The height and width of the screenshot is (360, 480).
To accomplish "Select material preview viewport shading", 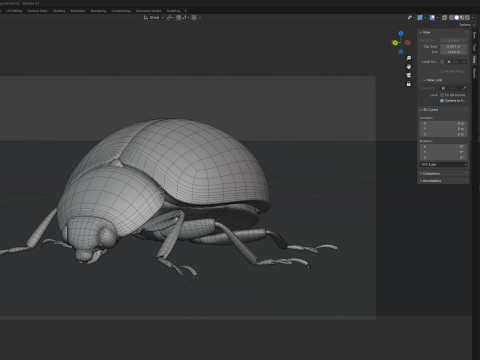I will tap(462, 18).
